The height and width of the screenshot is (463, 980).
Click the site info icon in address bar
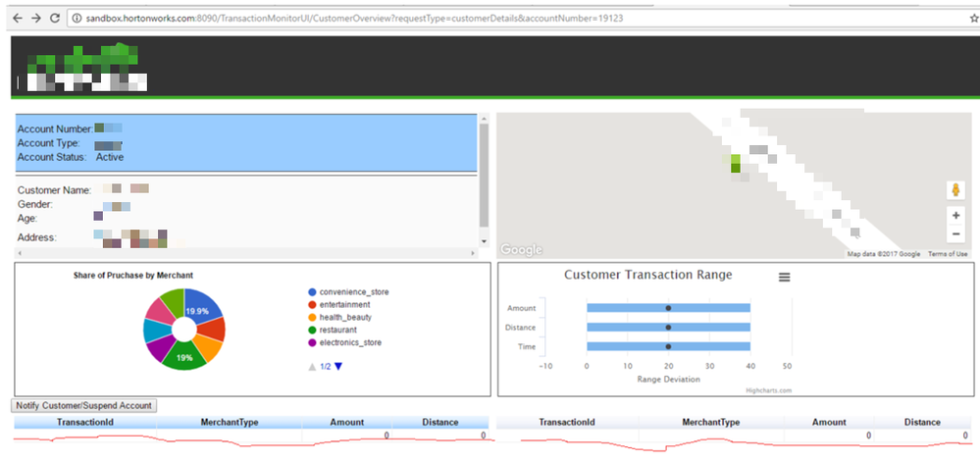[77, 19]
